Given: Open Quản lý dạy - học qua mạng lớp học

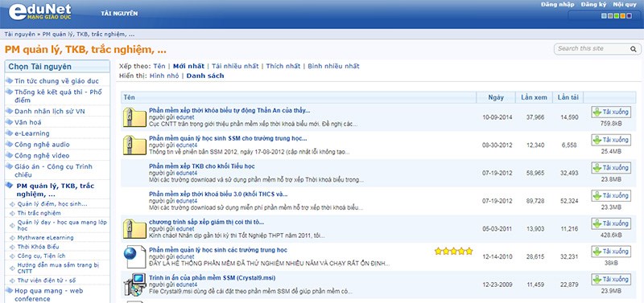Looking at the screenshot, I should click(x=62, y=225).
